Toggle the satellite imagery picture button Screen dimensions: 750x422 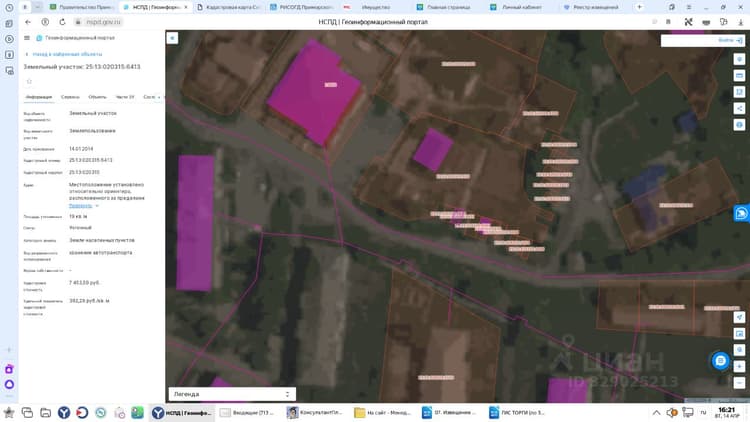[739, 333]
